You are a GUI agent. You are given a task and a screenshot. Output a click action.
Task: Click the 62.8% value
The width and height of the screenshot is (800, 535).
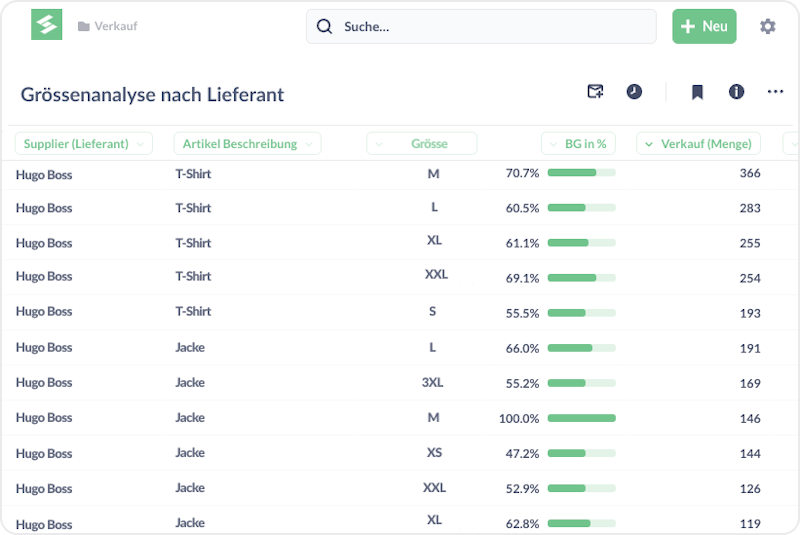pyautogui.click(x=522, y=524)
